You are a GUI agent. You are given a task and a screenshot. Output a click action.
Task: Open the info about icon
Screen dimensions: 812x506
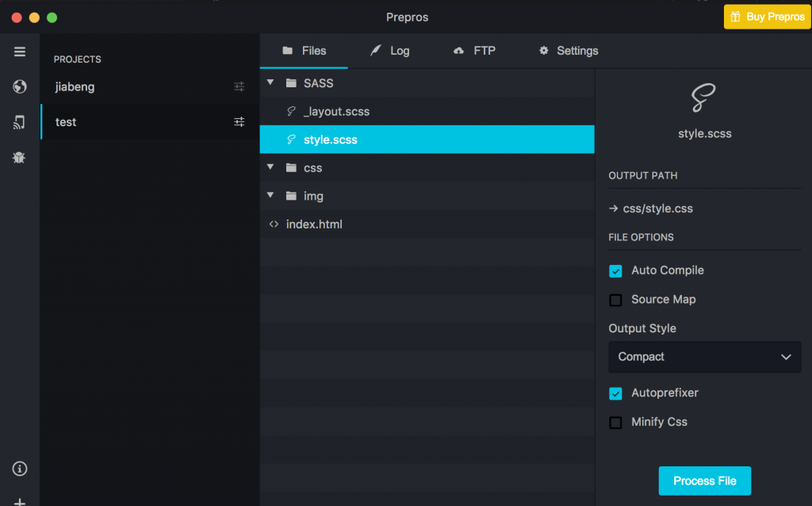(20, 469)
